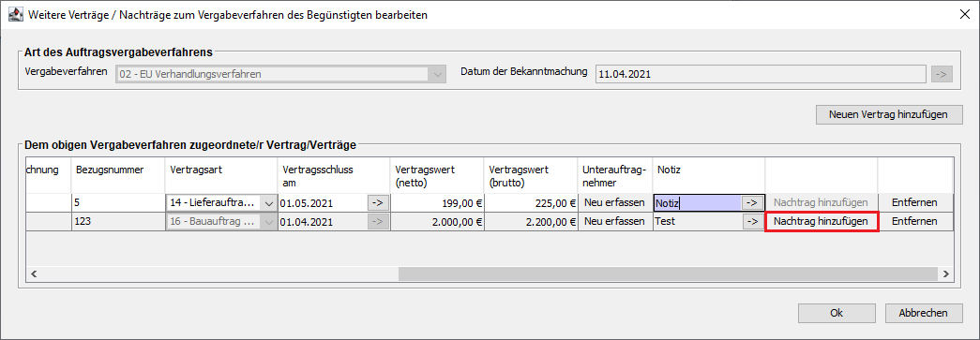Click the Vertragswert (netto) column header
This screenshot has width=980, height=340.
point(437,175)
